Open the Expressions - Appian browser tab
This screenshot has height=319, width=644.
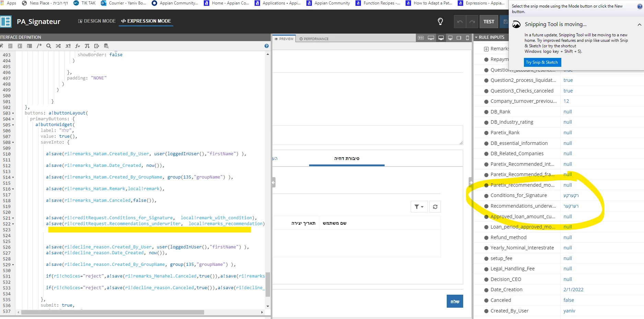[482, 3]
